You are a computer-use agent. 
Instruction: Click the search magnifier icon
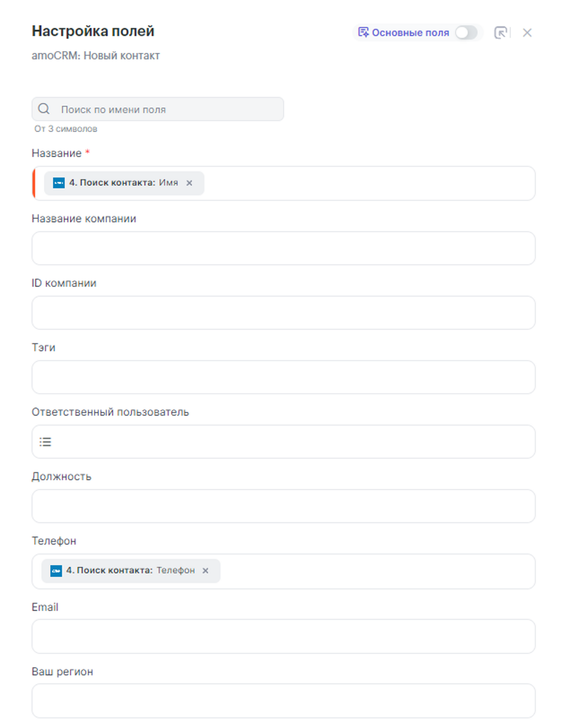[44, 109]
